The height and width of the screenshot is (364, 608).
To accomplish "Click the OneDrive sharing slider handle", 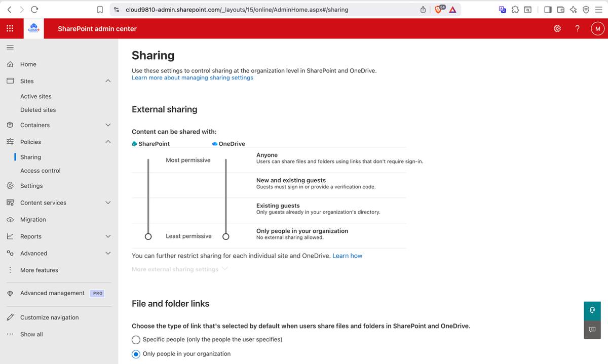I will 226,236.
